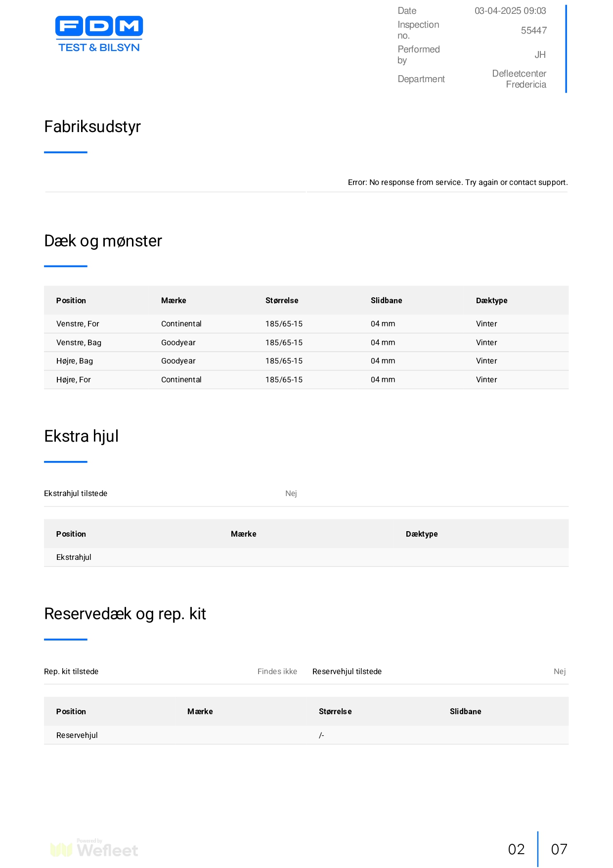Click the Ekstrahjul table row

click(x=306, y=557)
